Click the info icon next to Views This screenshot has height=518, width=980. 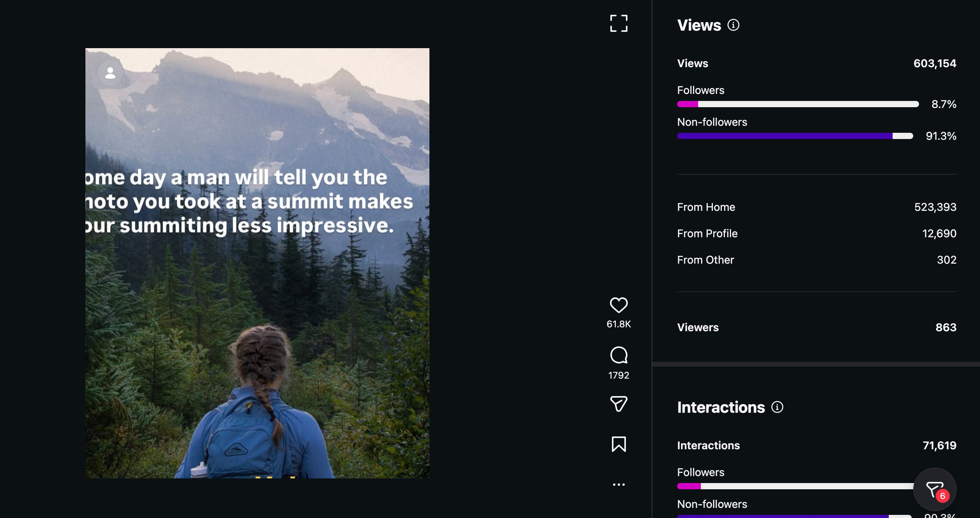pos(733,25)
